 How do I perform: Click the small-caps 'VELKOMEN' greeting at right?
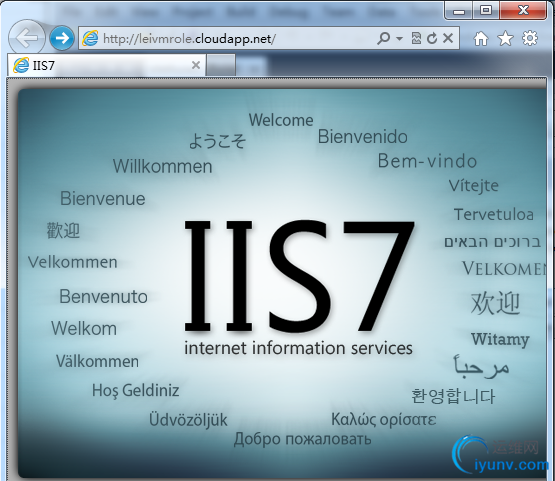click(504, 269)
